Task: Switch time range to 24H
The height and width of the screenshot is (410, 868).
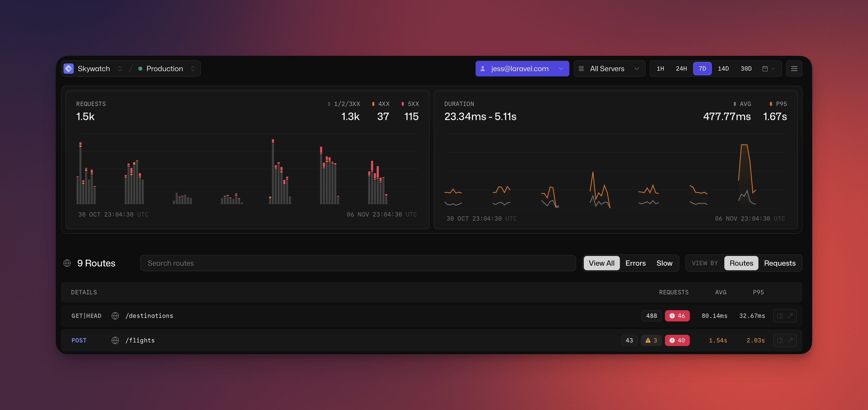Action: (681, 69)
